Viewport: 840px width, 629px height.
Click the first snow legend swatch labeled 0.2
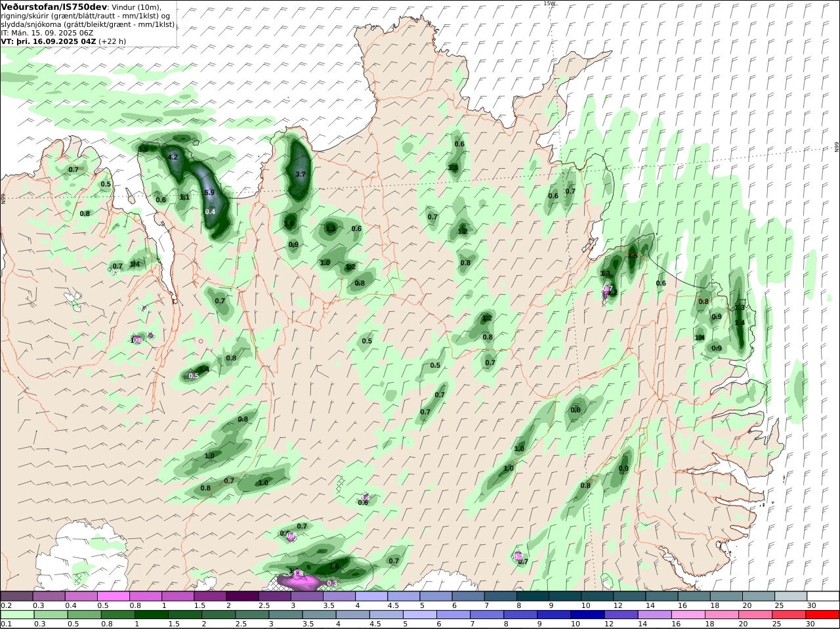(x=16, y=596)
